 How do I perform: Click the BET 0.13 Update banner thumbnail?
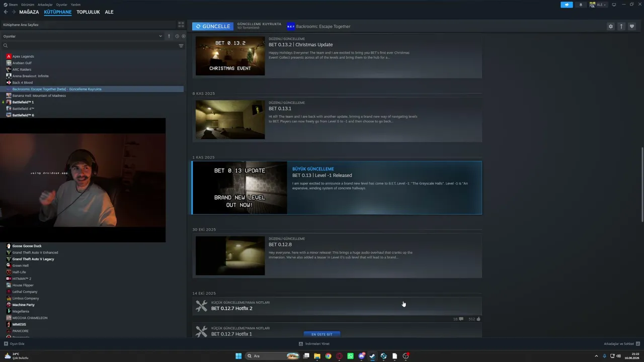pos(239,188)
